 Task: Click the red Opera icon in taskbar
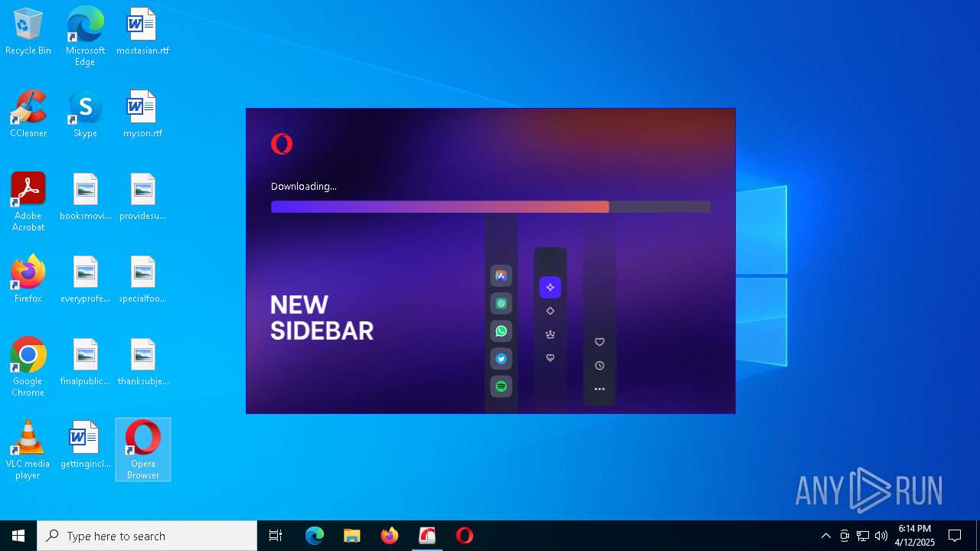(465, 536)
